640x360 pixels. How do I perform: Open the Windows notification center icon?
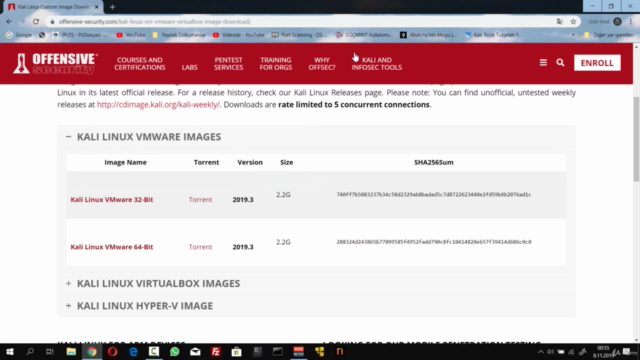(x=627, y=352)
